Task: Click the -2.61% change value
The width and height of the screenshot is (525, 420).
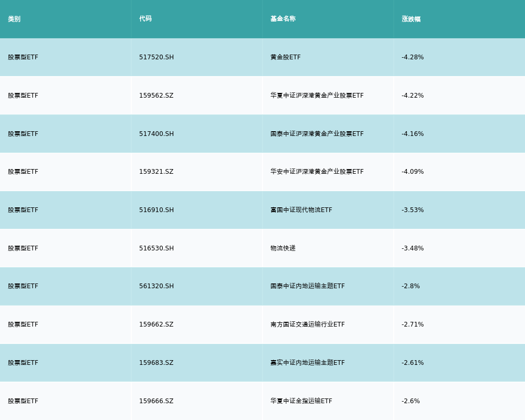Action: click(413, 363)
